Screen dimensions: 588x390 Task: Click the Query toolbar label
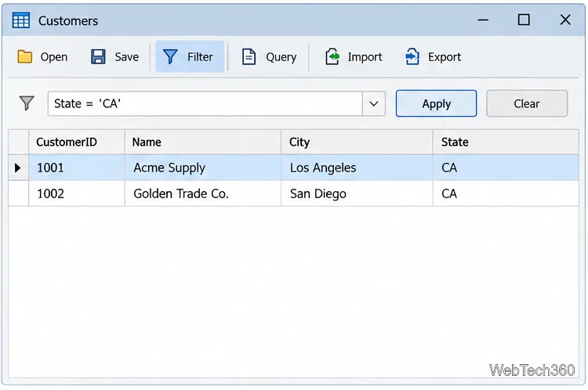[x=281, y=57]
